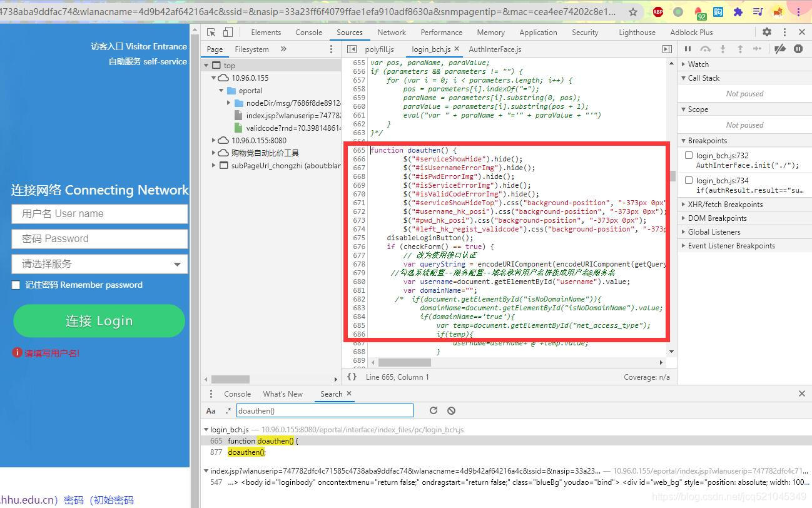Open the Visitor Entrance link
The width and height of the screenshot is (812, 508).
[x=139, y=46]
